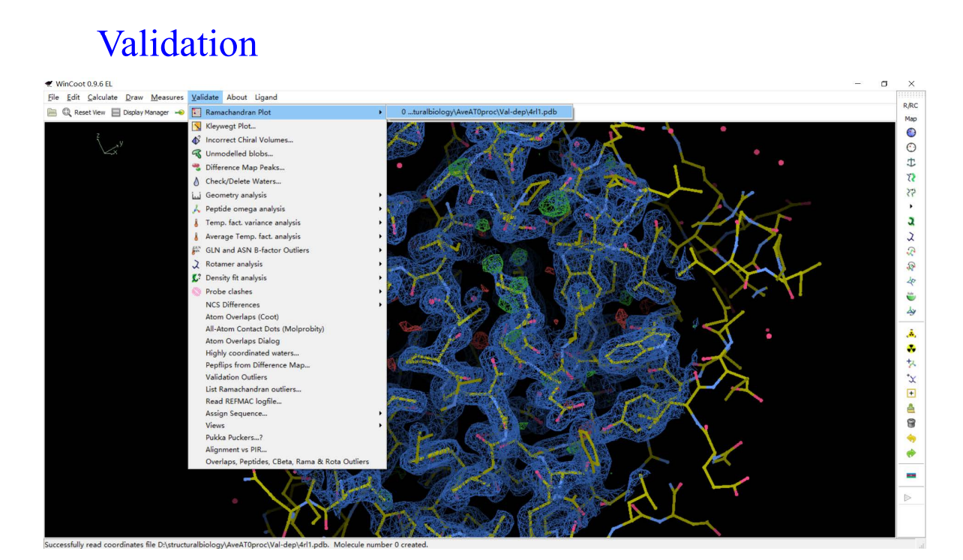
Task: Select the Rigid Body Fit green zigzag icon
Action: 911,178
